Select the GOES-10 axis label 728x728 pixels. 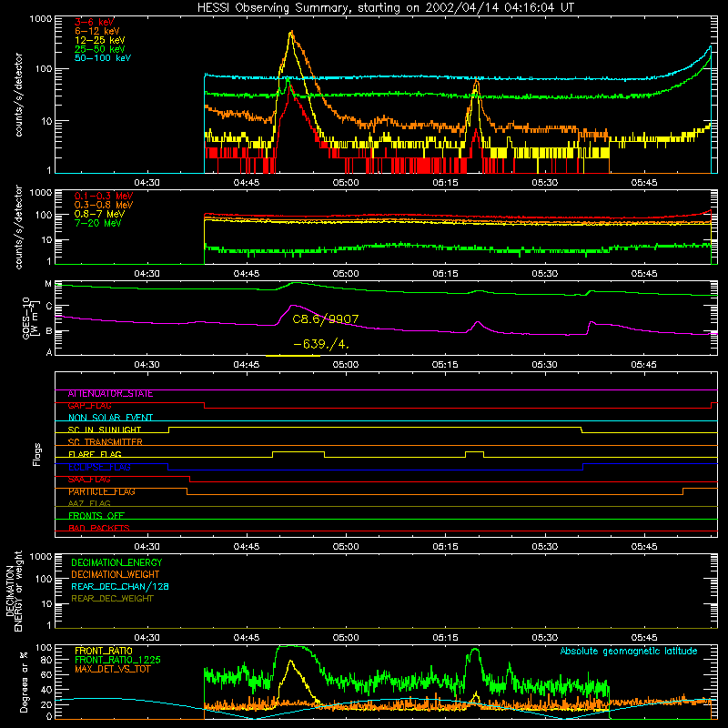26,318
